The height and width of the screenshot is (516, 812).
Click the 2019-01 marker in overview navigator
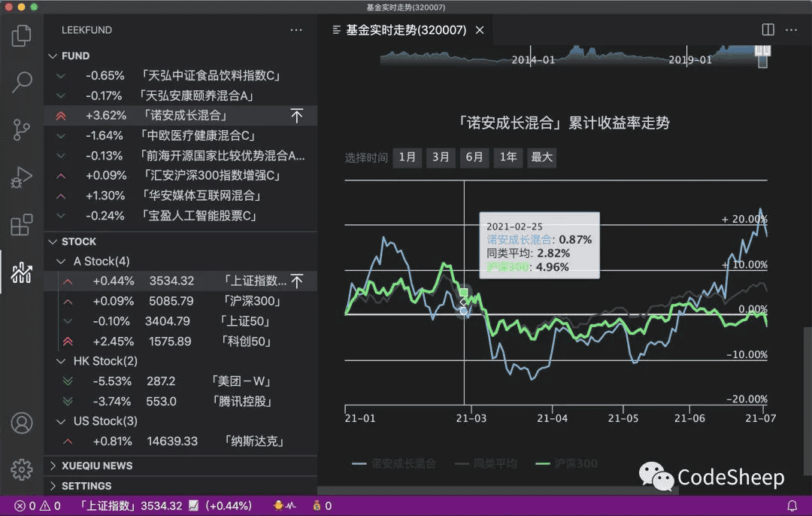tap(689, 59)
